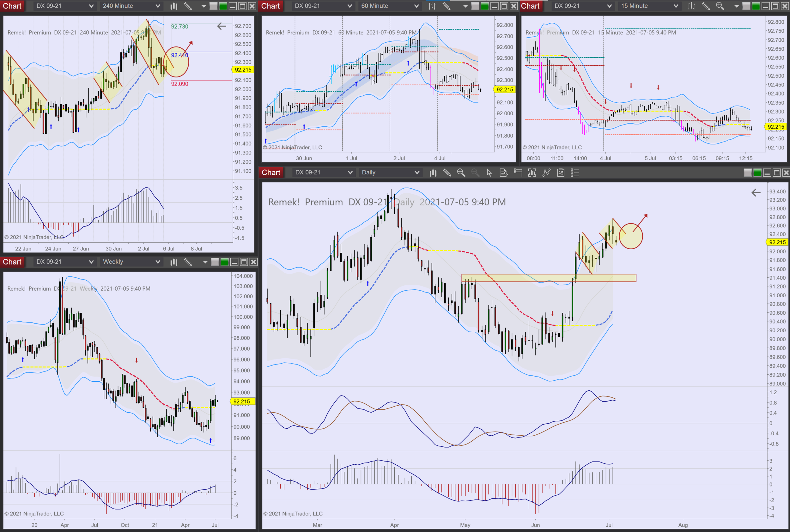Open bar style menu on Daily chart
Image resolution: width=790 pixels, height=532 pixels.
click(x=433, y=173)
